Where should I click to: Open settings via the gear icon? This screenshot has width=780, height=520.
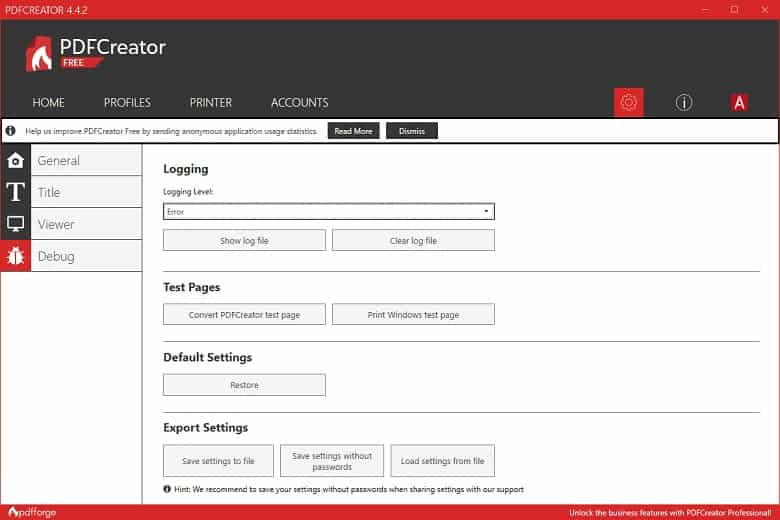(628, 102)
